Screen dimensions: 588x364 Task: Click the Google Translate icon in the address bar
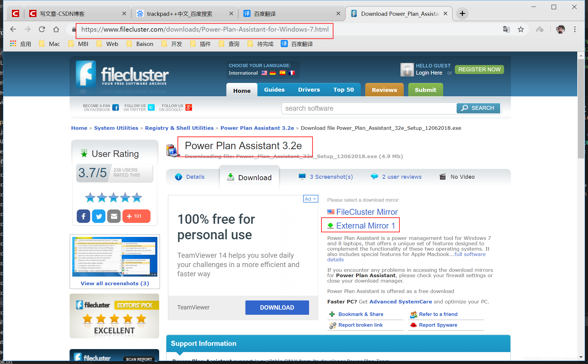coord(506,29)
